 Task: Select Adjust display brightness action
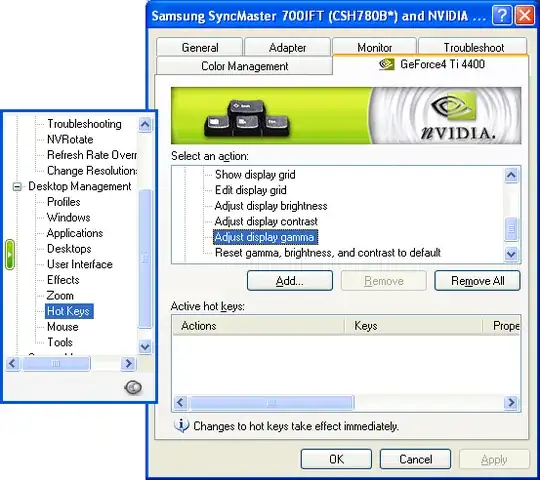pos(271,206)
